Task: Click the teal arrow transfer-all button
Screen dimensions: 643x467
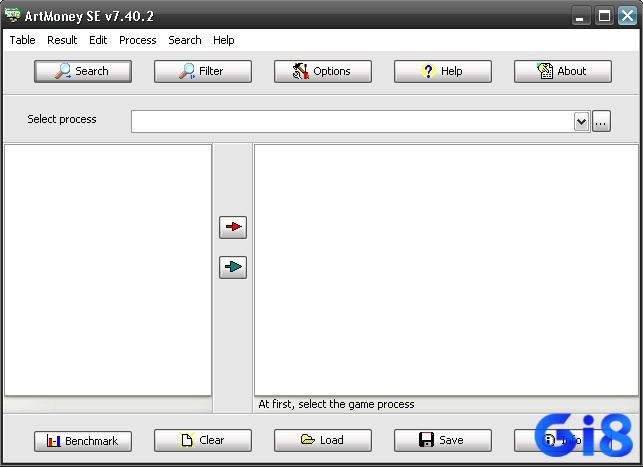Action: click(x=233, y=267)
